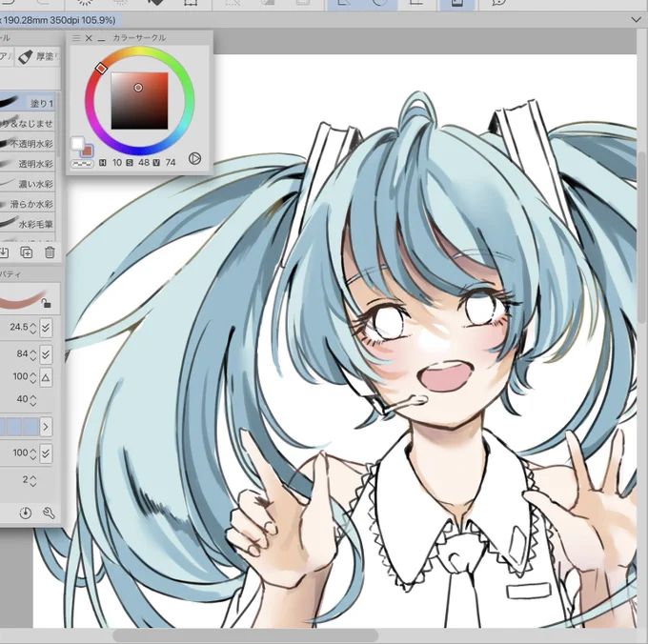Select the 水彩毛筆 brush
Image resolution: width=648 pixels, height=644 pixels.
28,224
